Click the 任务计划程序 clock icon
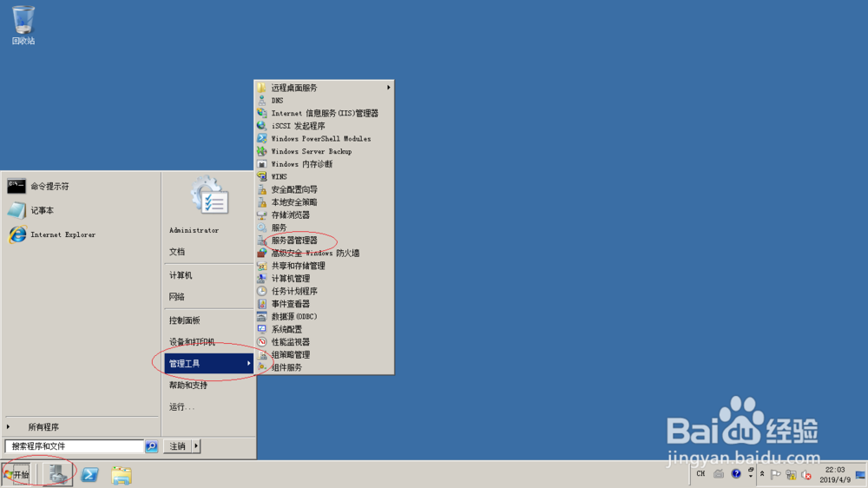868x488 pixels. (262, 291)
